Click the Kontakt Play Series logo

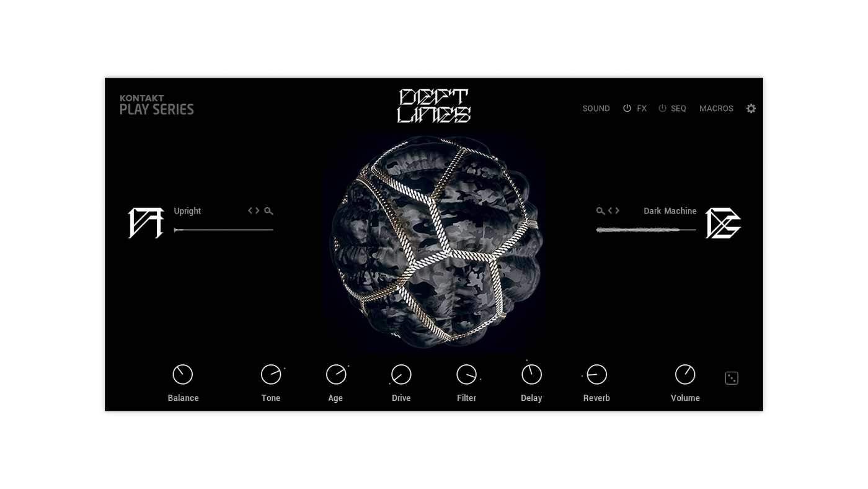[157, 105]
